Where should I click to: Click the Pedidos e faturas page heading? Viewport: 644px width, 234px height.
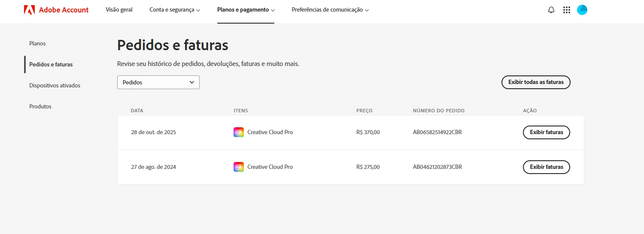(173, 45)
